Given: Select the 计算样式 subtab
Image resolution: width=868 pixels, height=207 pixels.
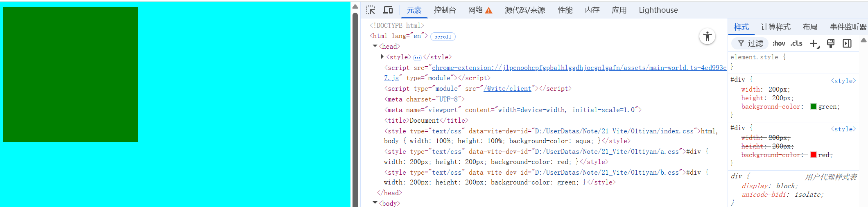Looking at the screenshot, I should [775, 27].
